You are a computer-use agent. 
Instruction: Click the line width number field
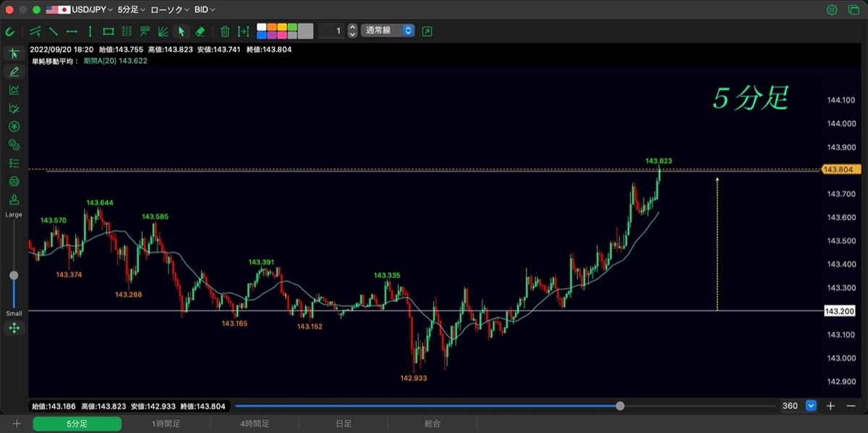point(331,31)
